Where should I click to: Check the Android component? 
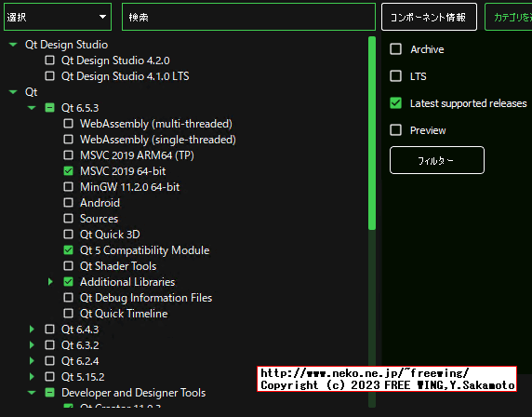(69, 203)
